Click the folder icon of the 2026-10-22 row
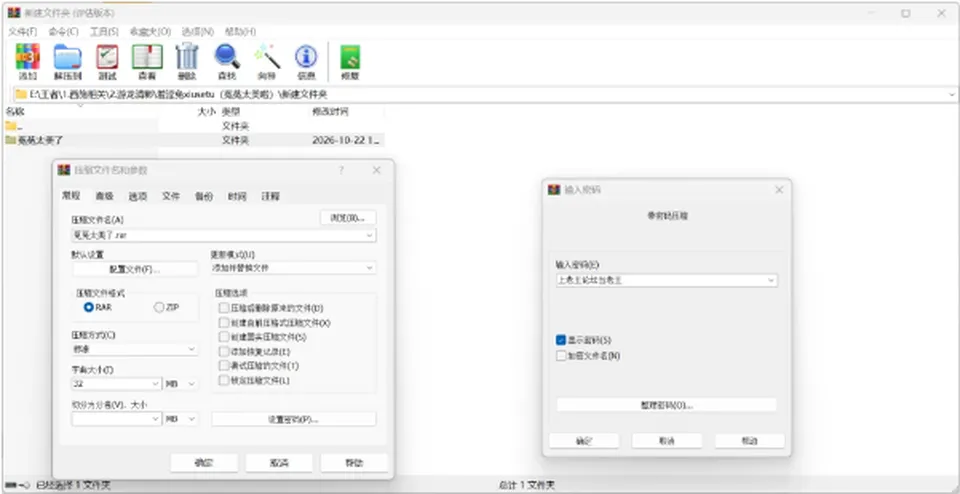Screen dimensions: 960x494 pos(11,140)
